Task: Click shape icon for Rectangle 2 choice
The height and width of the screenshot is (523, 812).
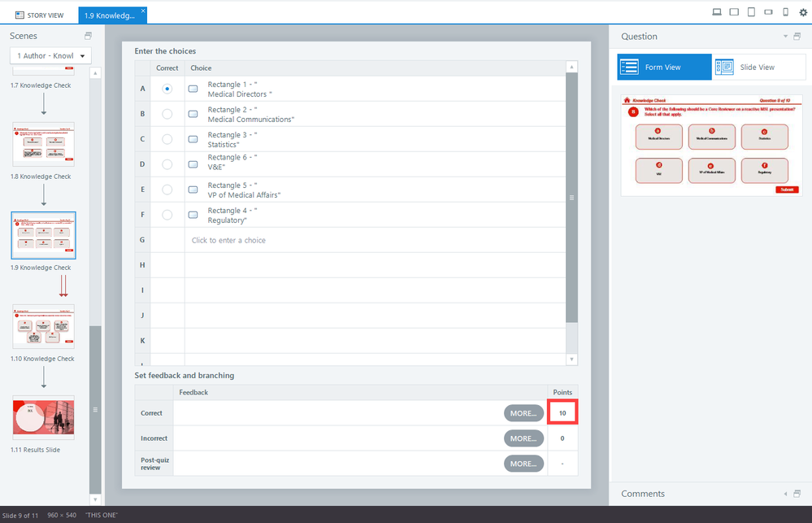Action: click(193, 114)
